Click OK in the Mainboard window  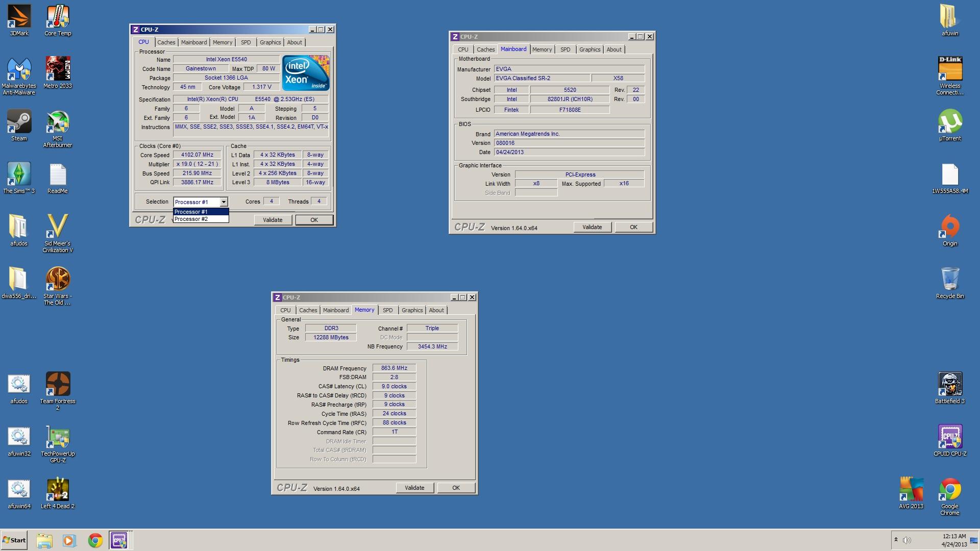click(x=633, y=227)
